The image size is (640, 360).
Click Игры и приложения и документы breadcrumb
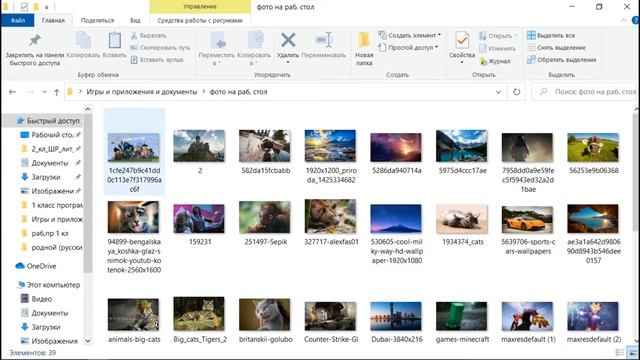click(142, 92)
